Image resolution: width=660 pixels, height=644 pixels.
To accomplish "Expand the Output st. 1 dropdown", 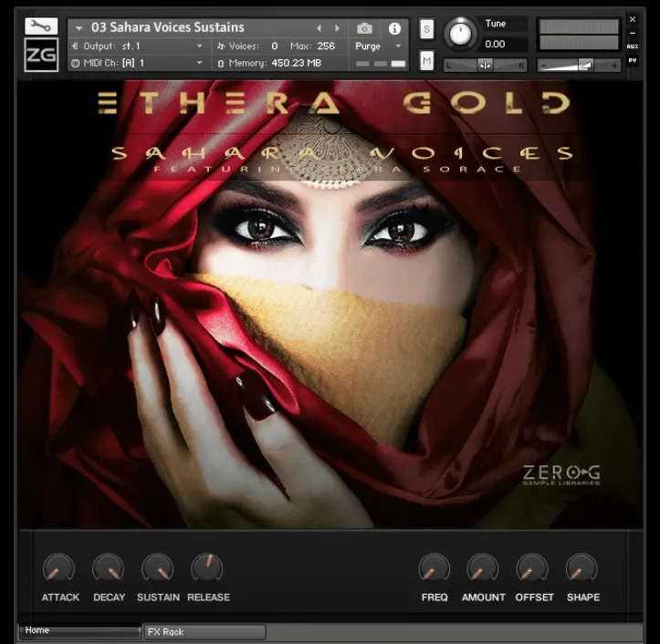I will pyautogui.click(x=200, y=46).
